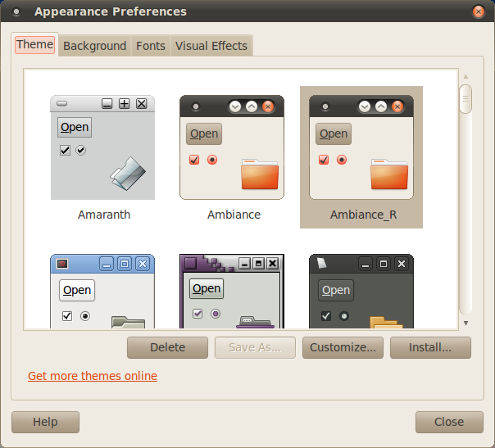
Task: Click the orange folder in Ambiance_R preview
Action: [389, 174]
